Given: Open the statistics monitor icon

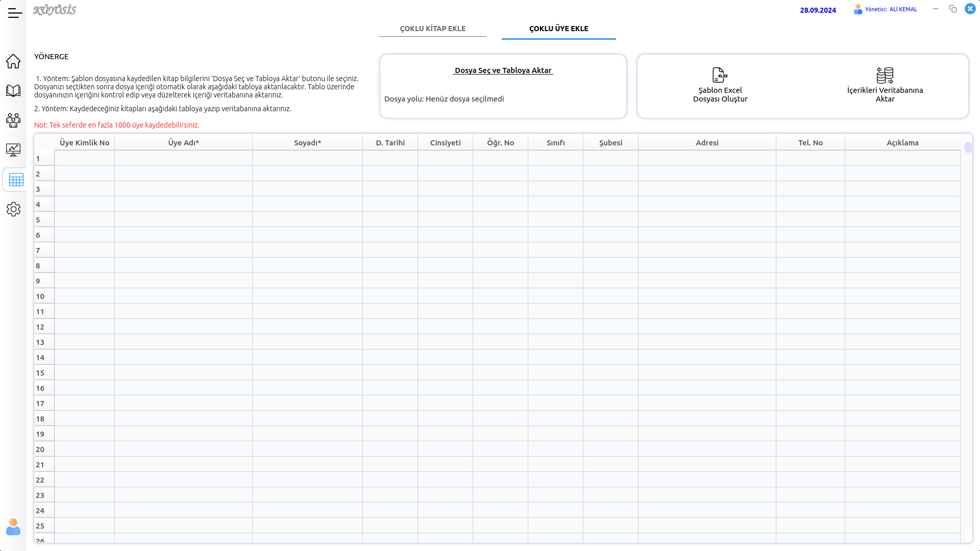Looking at the screenshot, I should point(13,150).
